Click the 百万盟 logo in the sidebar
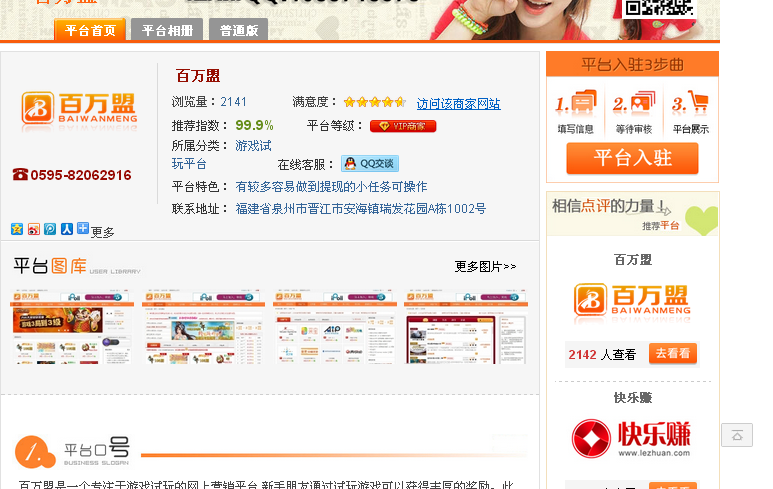The image size is (773, 489). 632,302
